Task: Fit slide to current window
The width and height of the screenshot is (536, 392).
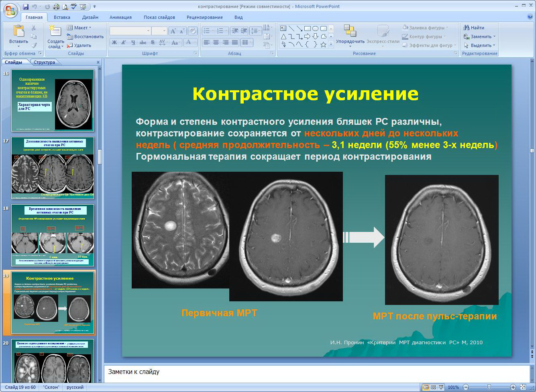Action: click(523, 387)
